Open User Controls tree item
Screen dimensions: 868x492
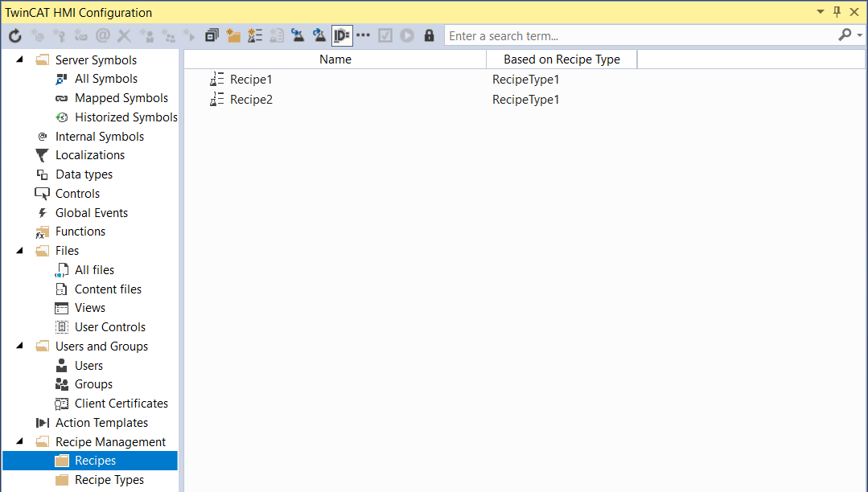[110, 327]
